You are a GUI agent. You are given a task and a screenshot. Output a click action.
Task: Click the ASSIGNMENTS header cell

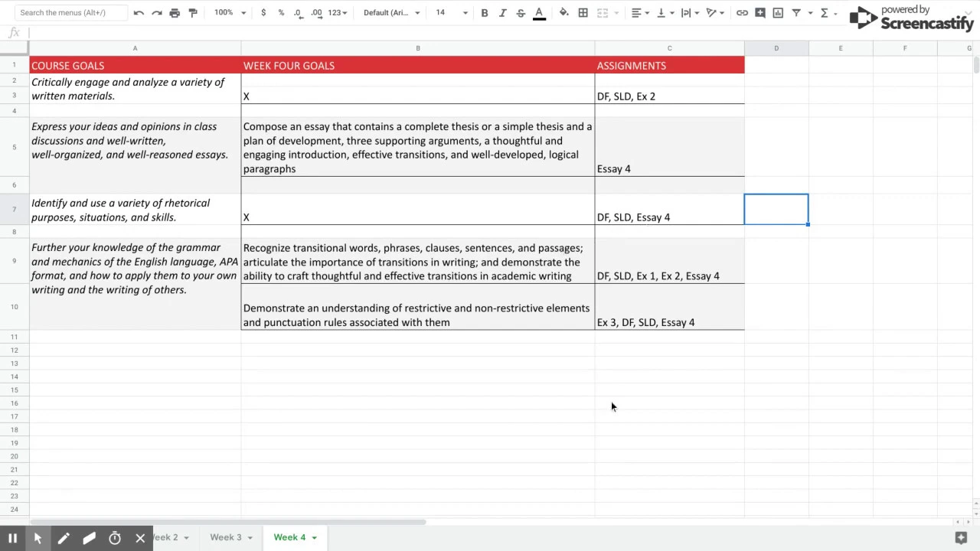(x=669, y=65)
